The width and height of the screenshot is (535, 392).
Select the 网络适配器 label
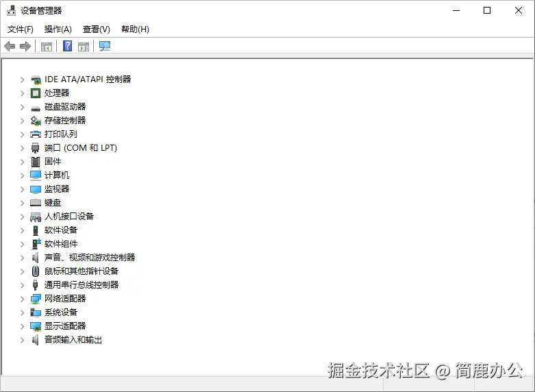[x=65, y=298]
